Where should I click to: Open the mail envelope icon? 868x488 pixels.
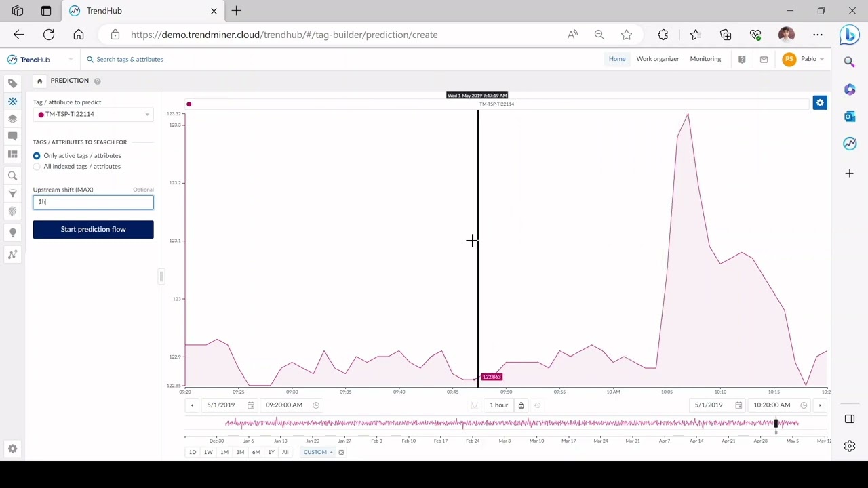(764, 60)
